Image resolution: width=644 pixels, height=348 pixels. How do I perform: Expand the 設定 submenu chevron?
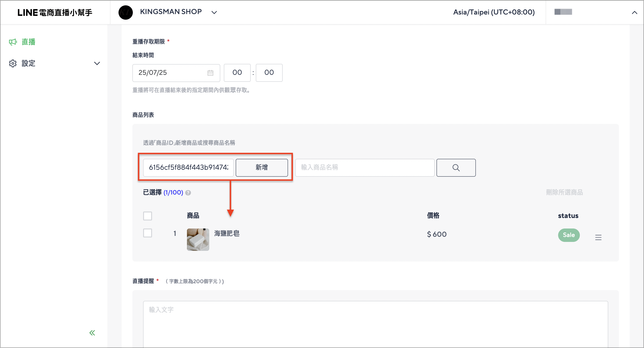tap(97, 63)
